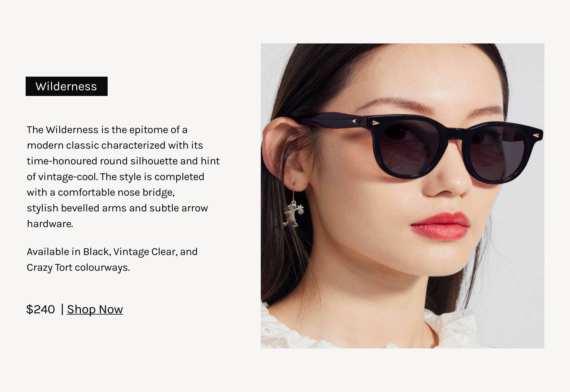This screenshot has height=392, width=570.
Task: Click the $240 price text
Action: [41, 309]
